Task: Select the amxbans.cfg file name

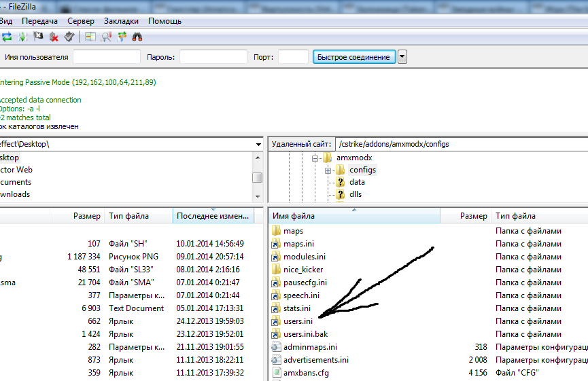Action: click(306, 373)
